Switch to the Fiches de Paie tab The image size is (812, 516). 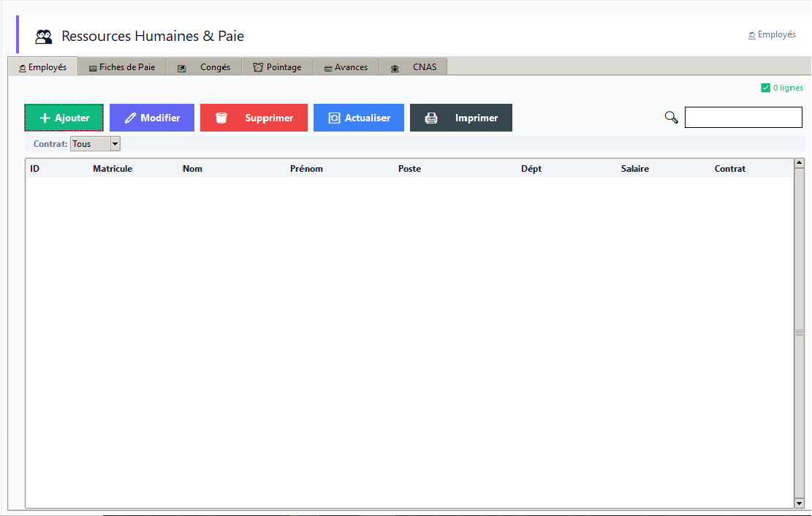point(122,67)
